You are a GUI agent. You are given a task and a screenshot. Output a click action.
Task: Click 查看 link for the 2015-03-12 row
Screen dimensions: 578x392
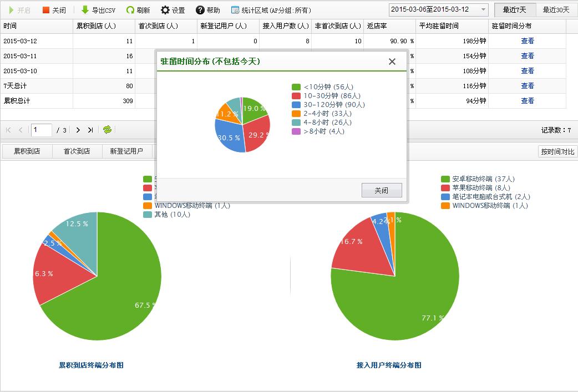coord(528,41)
